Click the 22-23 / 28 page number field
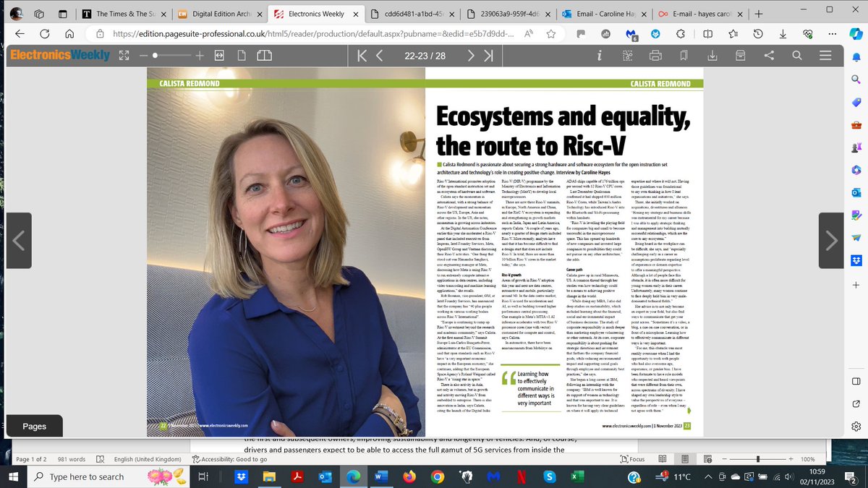 (425, 56)
